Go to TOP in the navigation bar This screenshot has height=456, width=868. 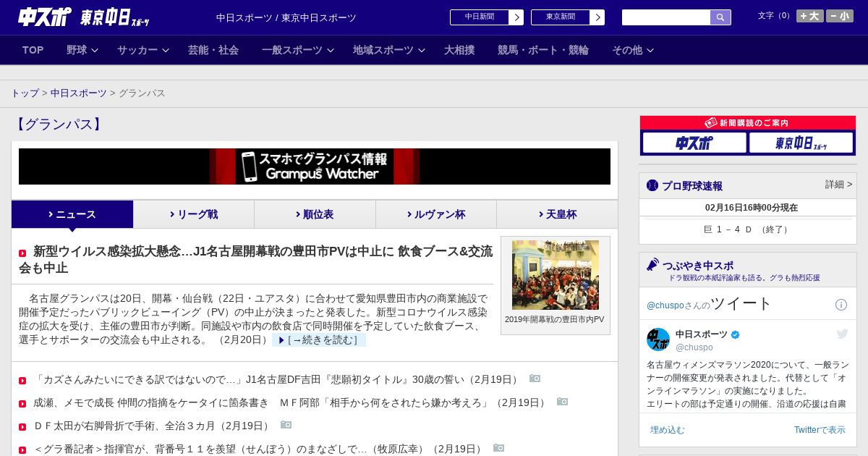pos(33,50)
